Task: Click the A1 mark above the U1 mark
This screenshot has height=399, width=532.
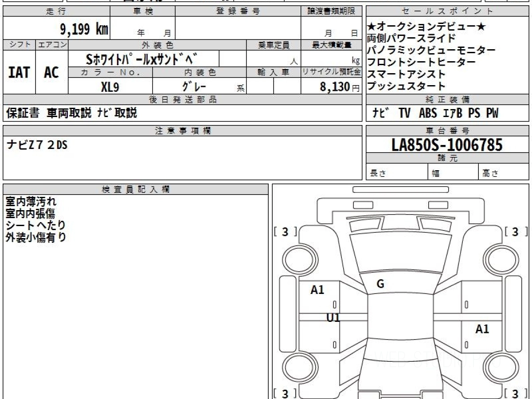Action: coord(317,290)
